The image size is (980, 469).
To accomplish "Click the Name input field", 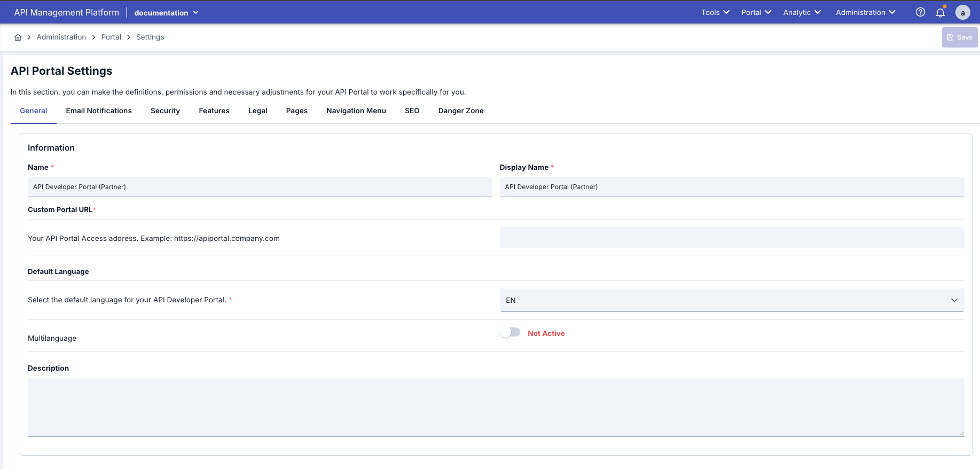I will point(260,187).
